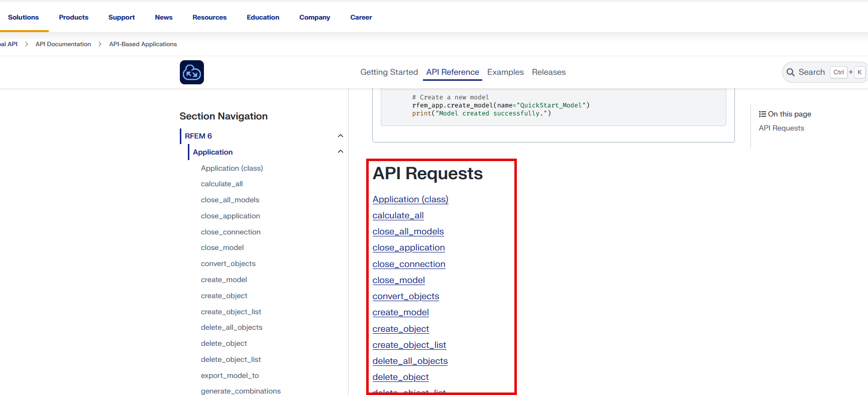Open the Resources menu

click(209, 17)
